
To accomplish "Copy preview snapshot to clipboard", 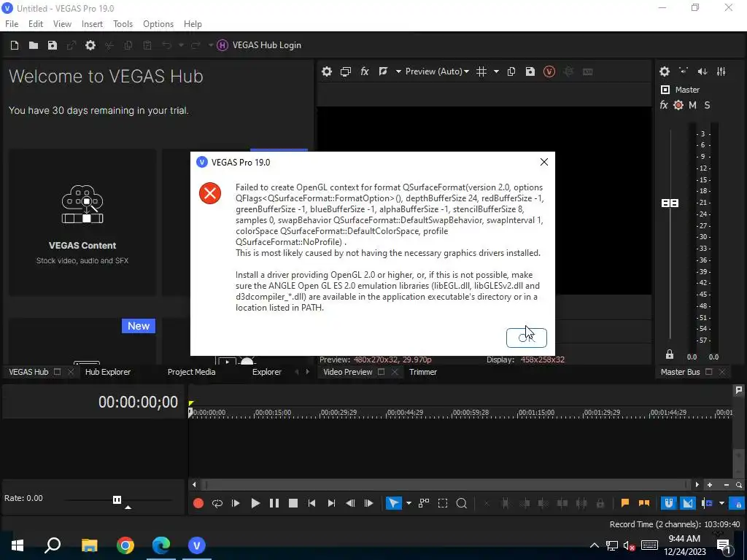I will tap(511, 71).
